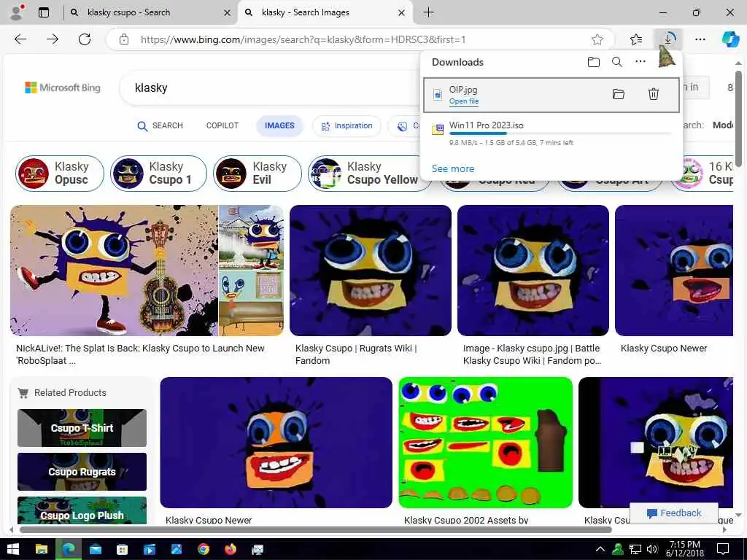Click the vertical page scrollbar

(x=738, y=119)
